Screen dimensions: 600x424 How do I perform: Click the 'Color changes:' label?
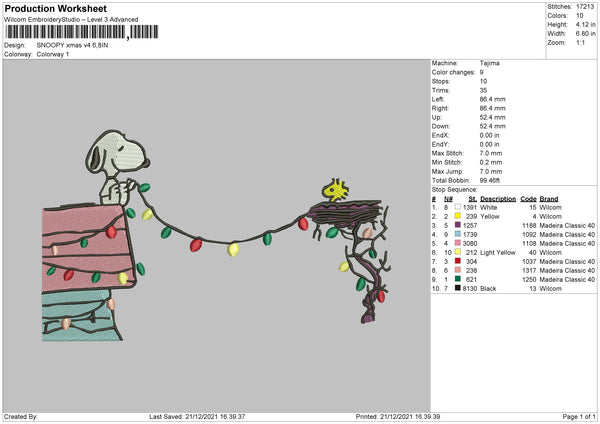pyautogui.click(x=453, y=72)
